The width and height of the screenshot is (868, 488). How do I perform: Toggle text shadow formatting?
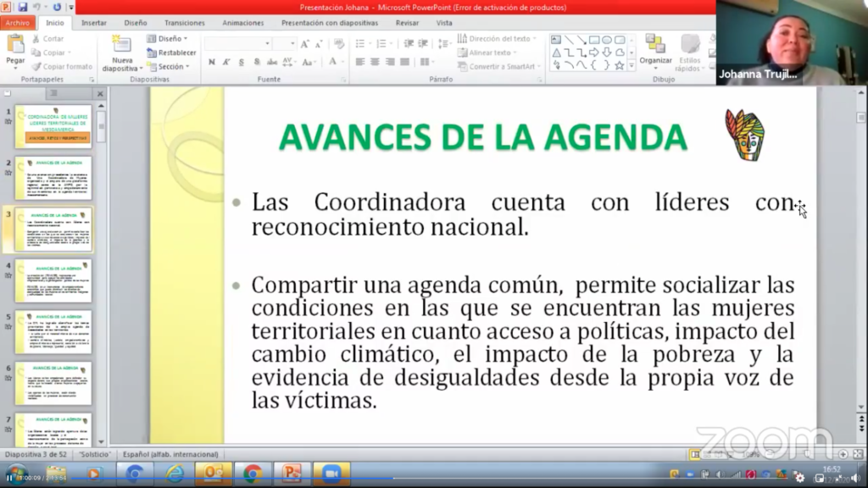tap(257, 62)
